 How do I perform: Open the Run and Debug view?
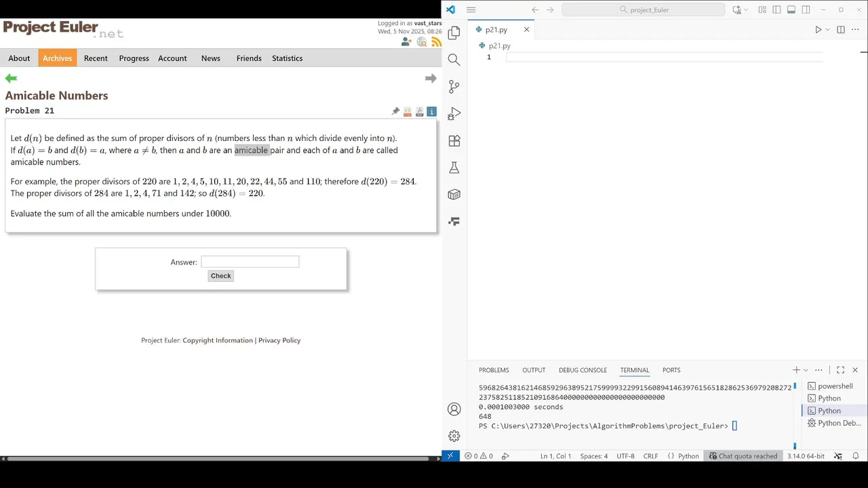coord(454,114)
